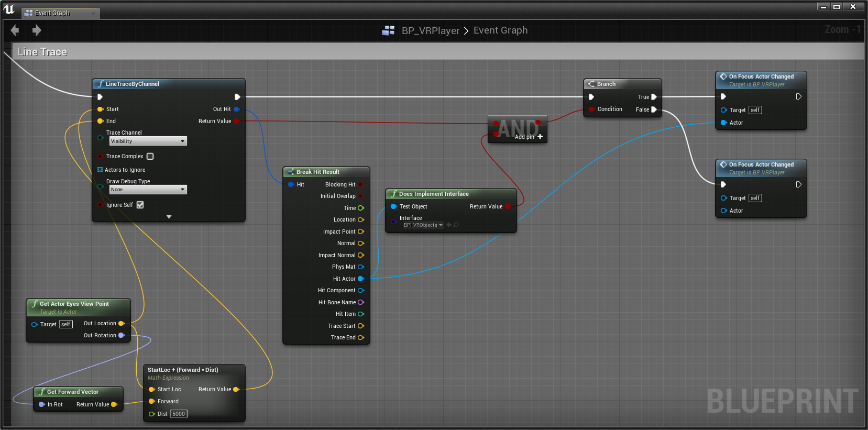Click the Branch True exec pin
The image size is (868, 430).
(654, 97)
